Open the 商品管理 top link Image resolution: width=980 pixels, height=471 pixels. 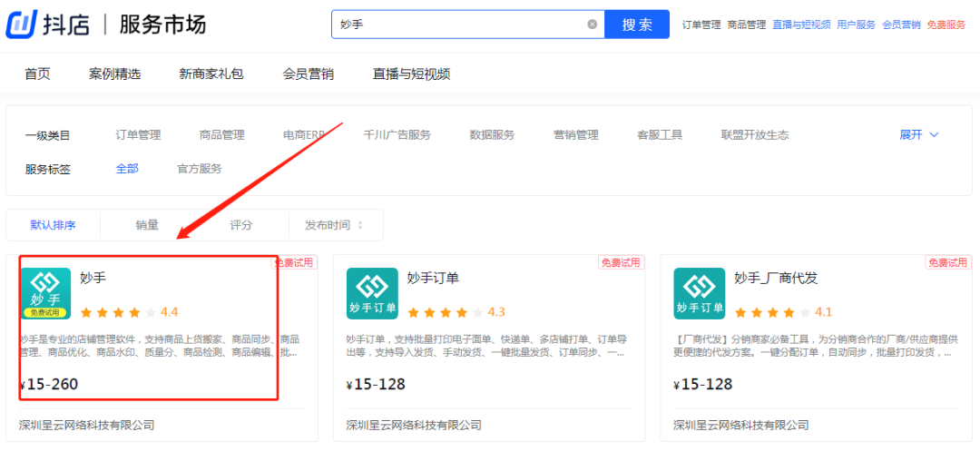[x=746, y=25]
